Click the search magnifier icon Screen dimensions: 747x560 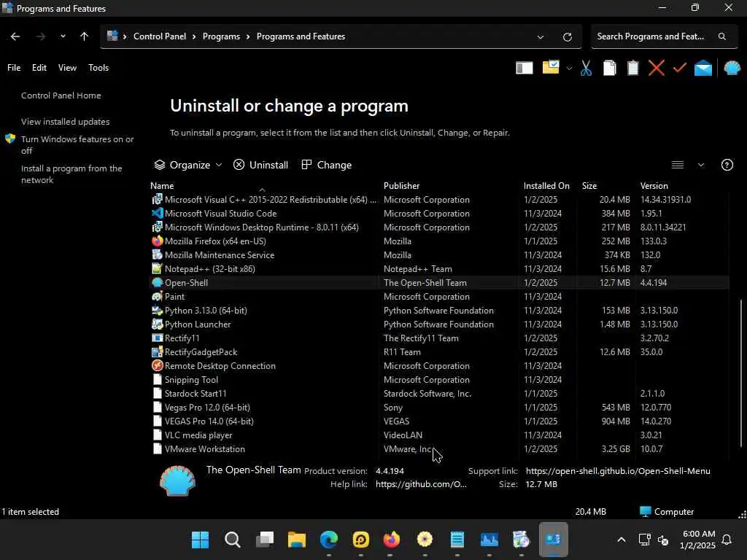(722, 36)
